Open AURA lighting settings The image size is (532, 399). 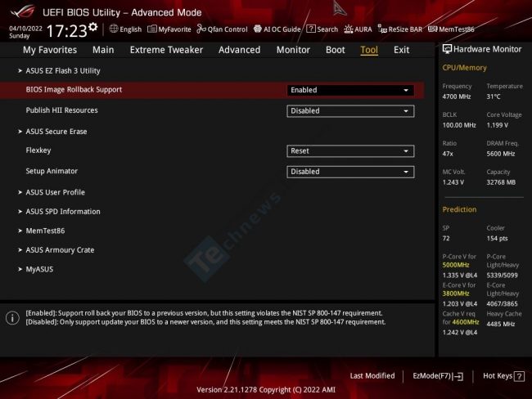pos(358,29)
